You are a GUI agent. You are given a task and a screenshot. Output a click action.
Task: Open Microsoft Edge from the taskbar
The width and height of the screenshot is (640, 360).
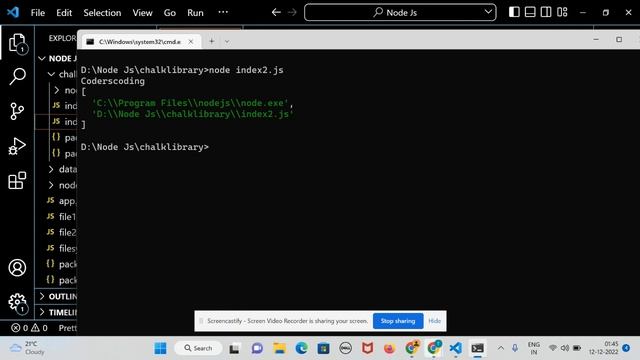point(301,348)
